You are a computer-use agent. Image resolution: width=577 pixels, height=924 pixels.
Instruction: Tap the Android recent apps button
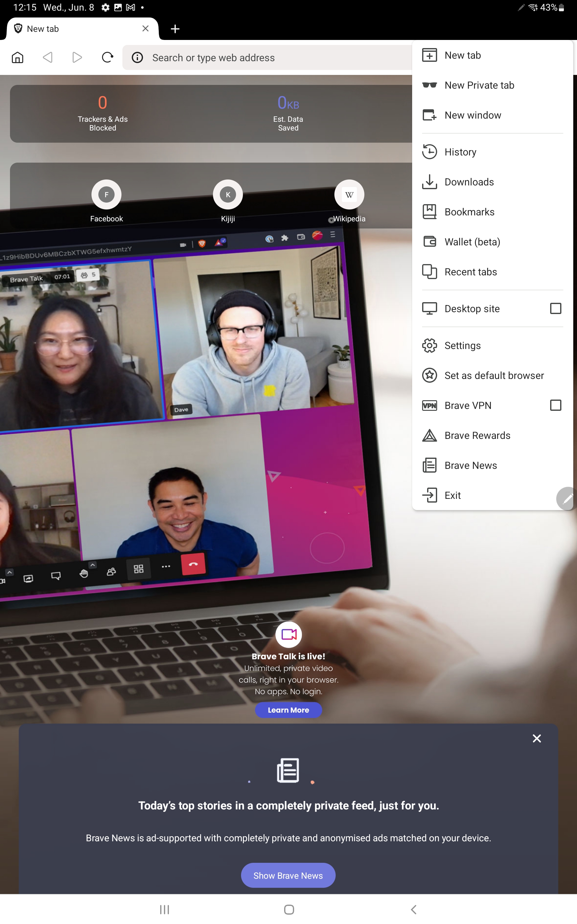pos(165,910)
